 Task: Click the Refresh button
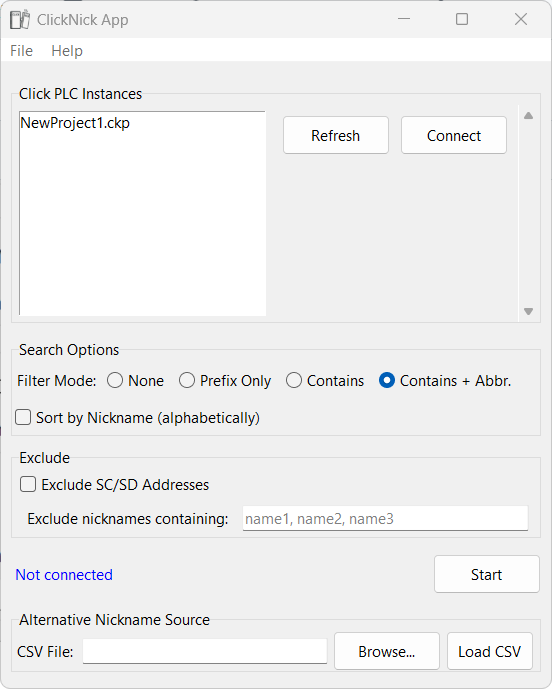(336, 135)
